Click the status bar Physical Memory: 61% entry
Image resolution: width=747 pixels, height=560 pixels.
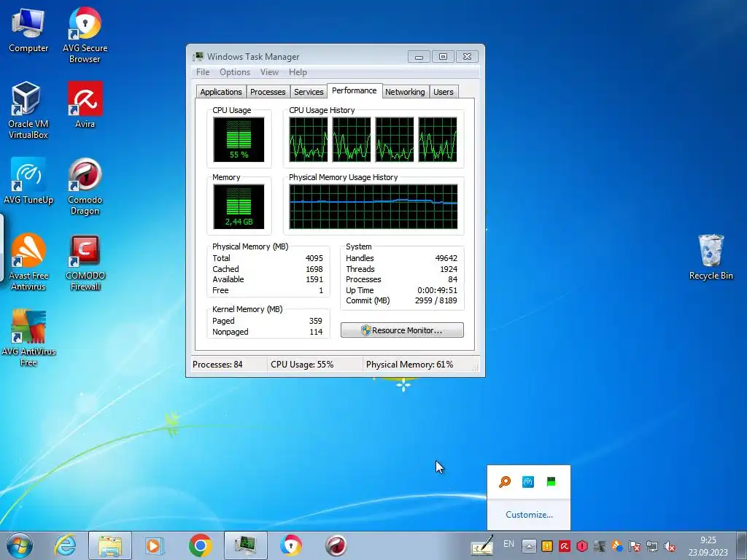click(x=410, y=365)
